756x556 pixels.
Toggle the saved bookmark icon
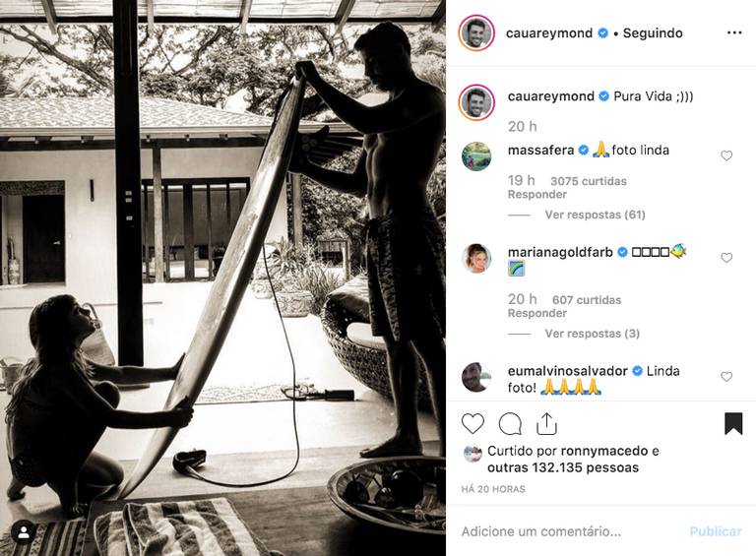point(732,423)
